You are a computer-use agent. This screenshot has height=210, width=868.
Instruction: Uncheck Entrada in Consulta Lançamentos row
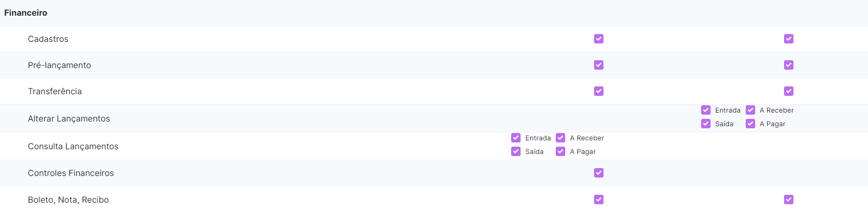(516, 138)
